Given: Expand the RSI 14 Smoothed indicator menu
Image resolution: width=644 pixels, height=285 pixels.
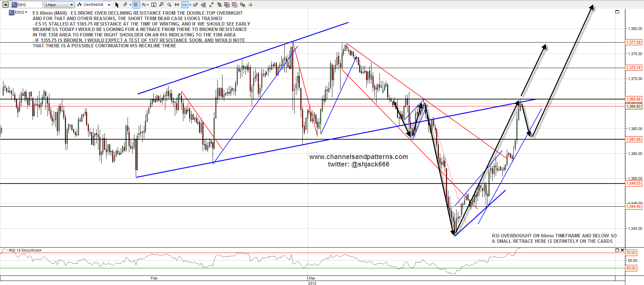Looking at the screenshot, I should coord(25,250).
